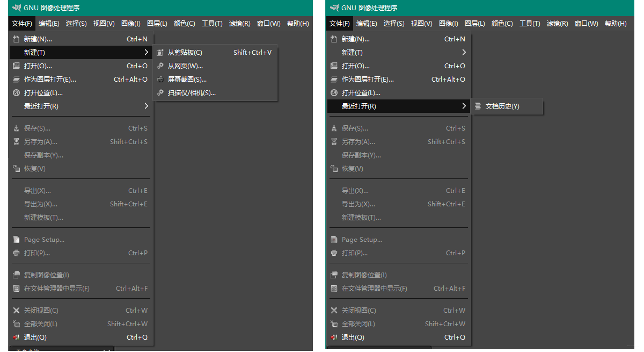Screen dimensions: 644x352
Task: Click save icon beside 保存(S) in left window
Action: pyautogui.click(x=16, y=128)
